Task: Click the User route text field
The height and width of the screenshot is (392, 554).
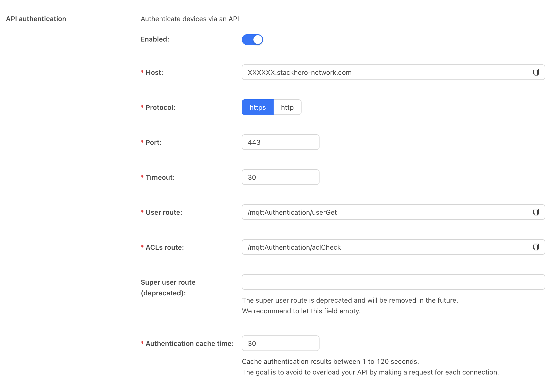Action: pyautogui.click(x=384, y=212)
